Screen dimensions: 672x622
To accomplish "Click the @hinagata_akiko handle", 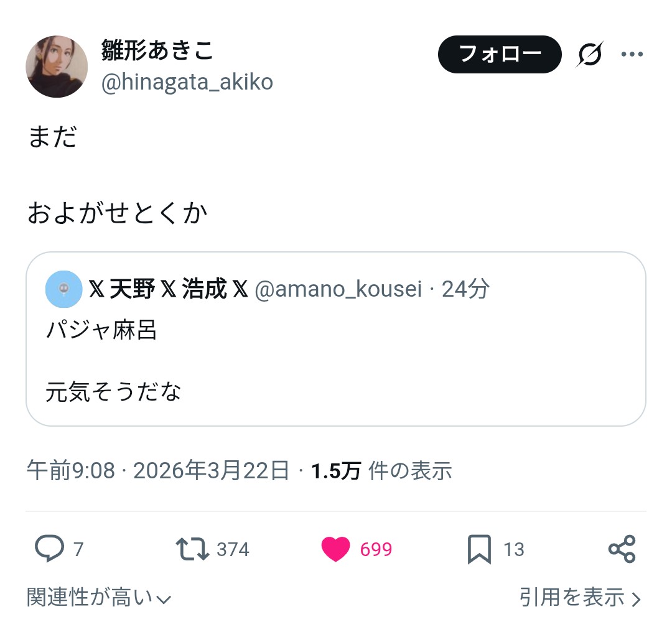I will tap(187, 83).
